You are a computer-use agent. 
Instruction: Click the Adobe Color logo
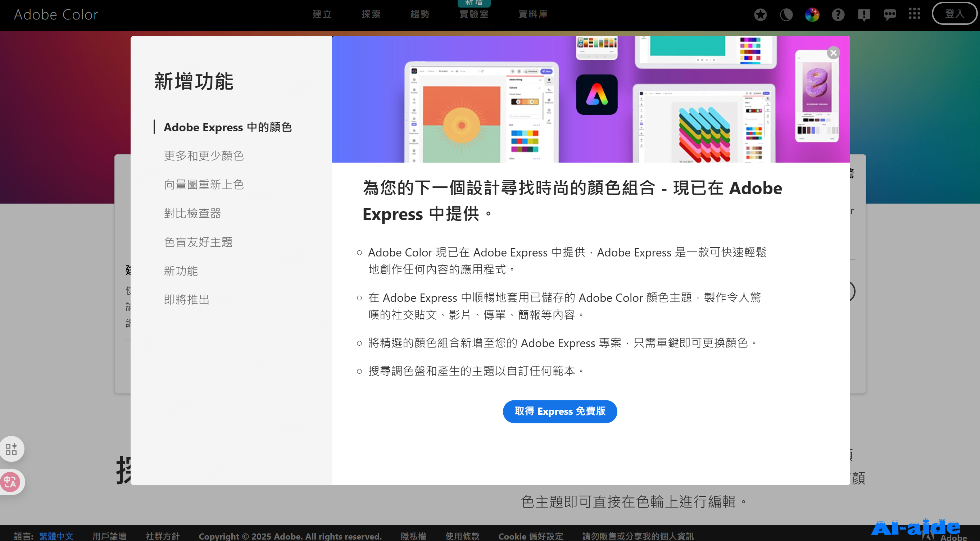pos(56,14)
